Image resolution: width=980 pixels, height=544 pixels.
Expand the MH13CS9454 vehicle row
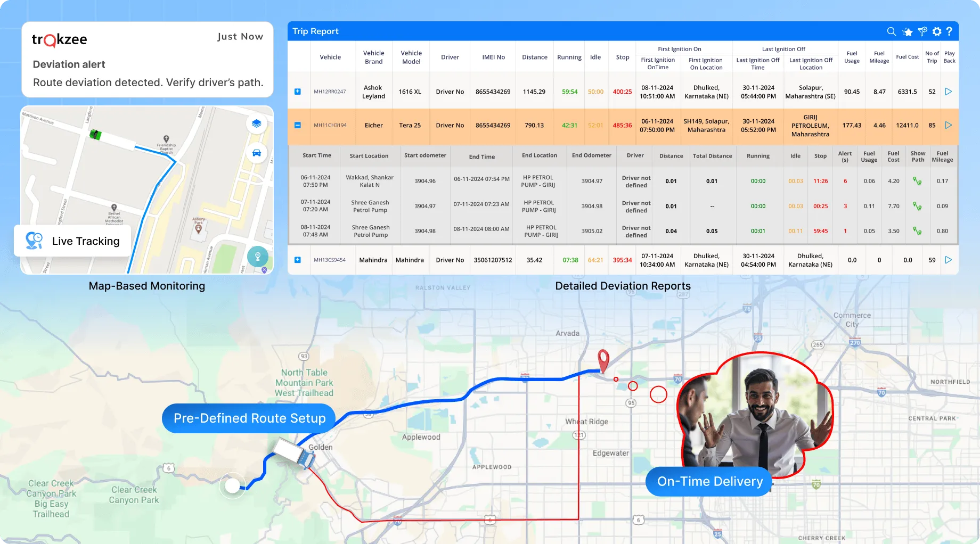coord(298,260)
